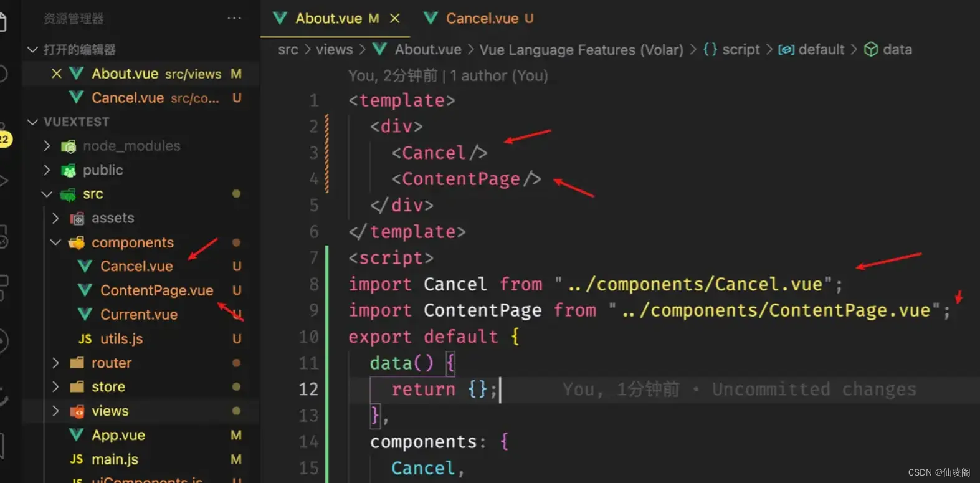Collapse the VUEXTEST project section

tap(32, 122)
